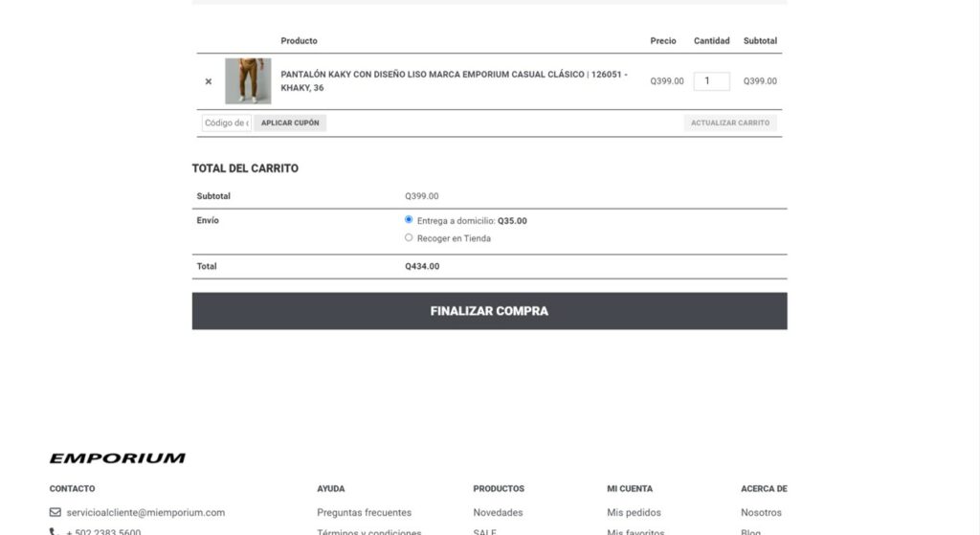Screen dimensions: 980x535
Task: Open the Novedades products link
Action: [498, 512]
